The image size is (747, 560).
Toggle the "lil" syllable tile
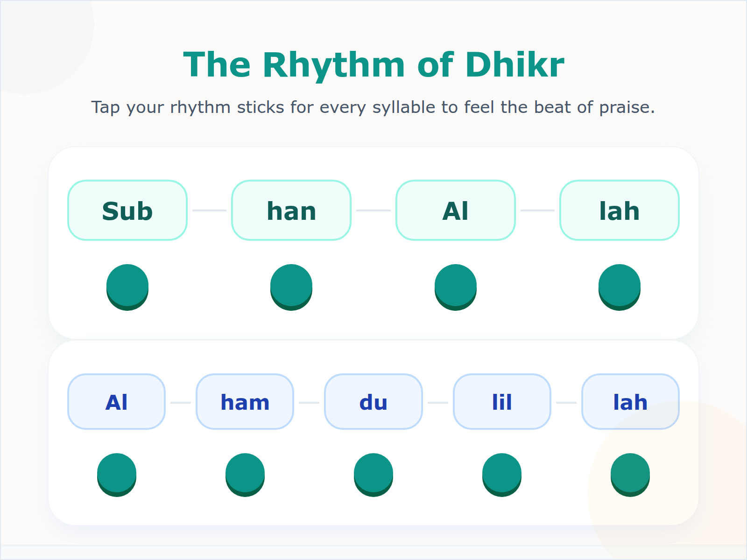[x=502, y=401]
